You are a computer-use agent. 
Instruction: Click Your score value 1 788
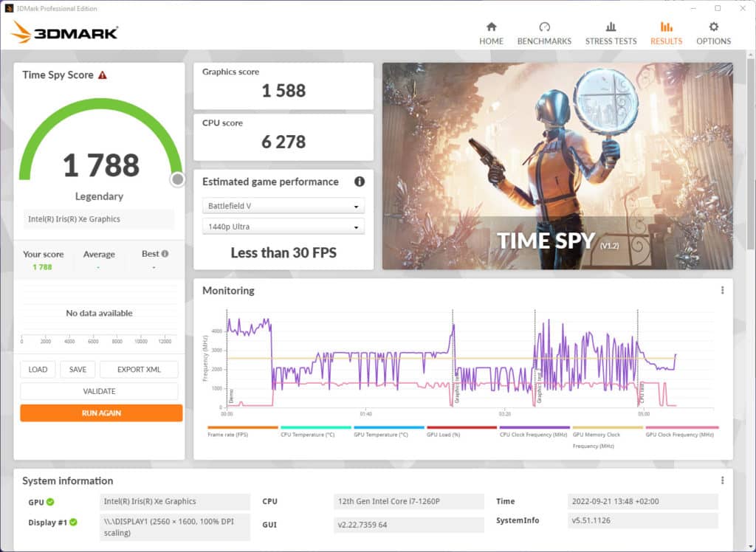42,267
